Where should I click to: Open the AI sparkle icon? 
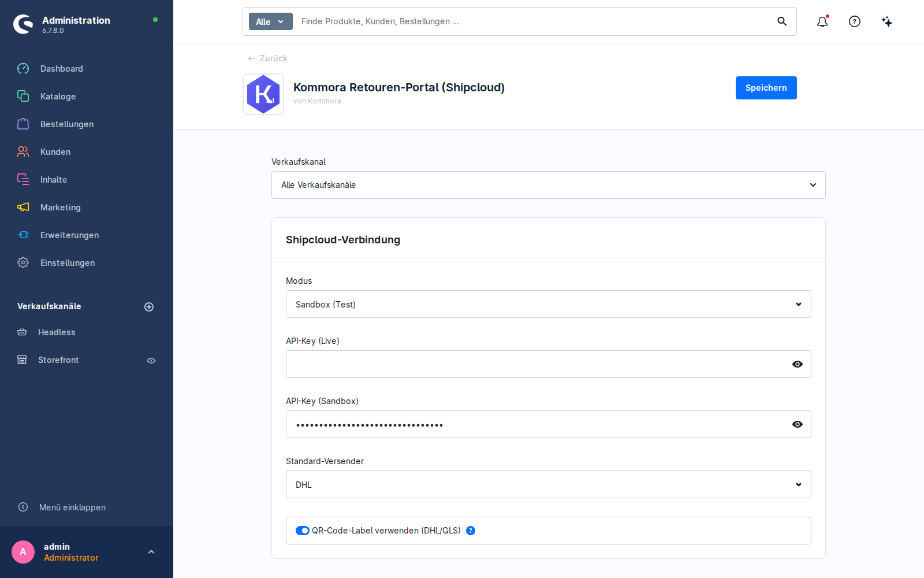[887, 21]
